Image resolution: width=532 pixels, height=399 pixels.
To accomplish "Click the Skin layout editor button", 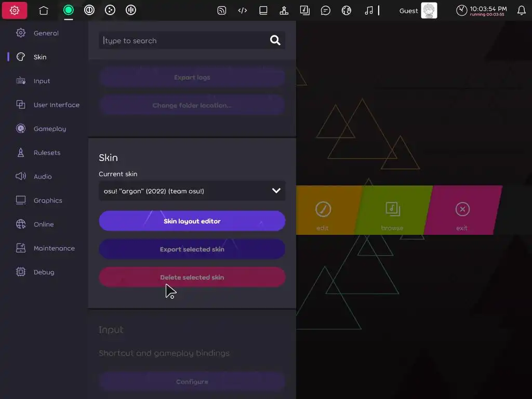I will pyautogui.click(x=192, y=221).
